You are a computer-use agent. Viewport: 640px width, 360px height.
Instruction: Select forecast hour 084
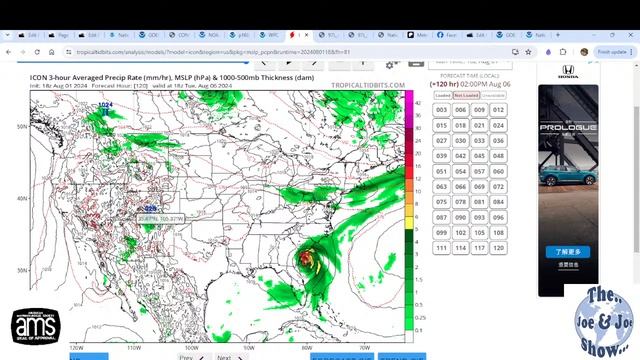(x=498, y=202)
